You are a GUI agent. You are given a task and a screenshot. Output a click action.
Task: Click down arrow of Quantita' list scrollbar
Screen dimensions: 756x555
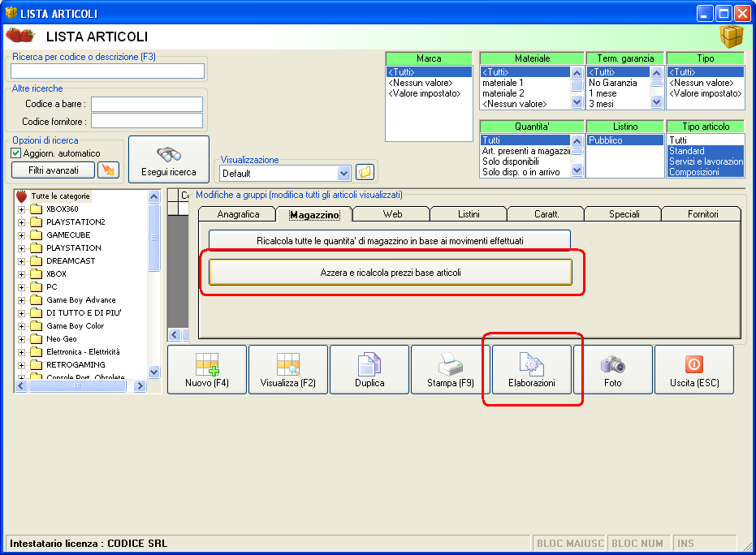click(577, 170)
